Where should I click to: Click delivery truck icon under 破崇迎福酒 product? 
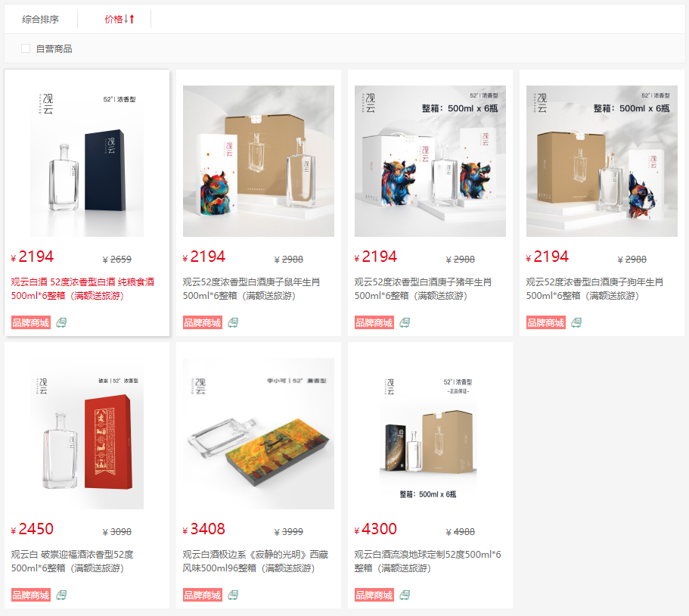(x=61, y=595)
